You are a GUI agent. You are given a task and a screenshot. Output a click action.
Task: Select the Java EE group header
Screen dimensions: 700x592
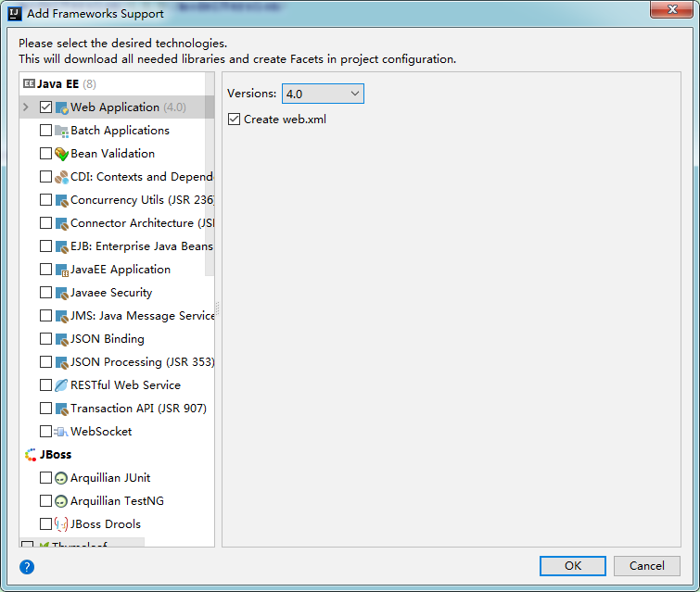pos(58,84)
